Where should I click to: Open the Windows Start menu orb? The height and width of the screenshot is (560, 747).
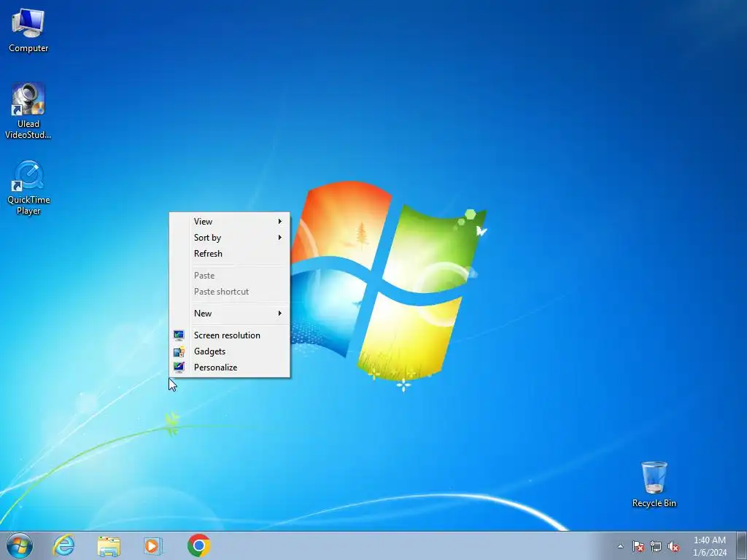20,545
